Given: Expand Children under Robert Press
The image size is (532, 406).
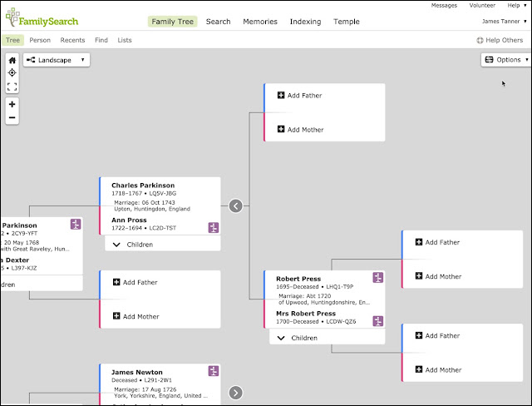Looking at the screenshot, I should pyautogui.click(x=327, y=338).
